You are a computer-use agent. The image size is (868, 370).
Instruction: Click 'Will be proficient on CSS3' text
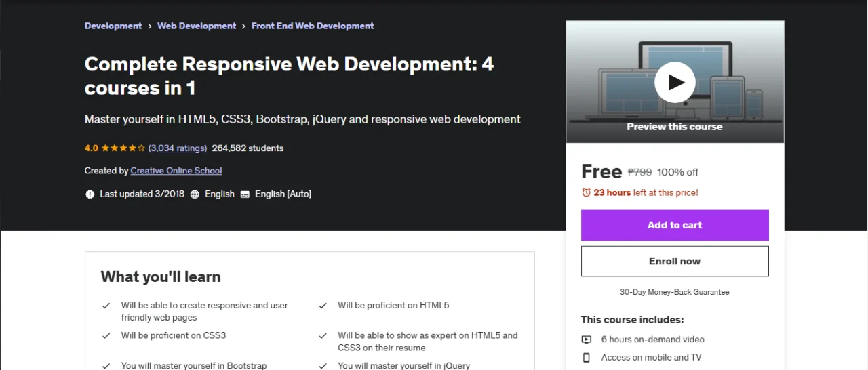tap(174, 335)
